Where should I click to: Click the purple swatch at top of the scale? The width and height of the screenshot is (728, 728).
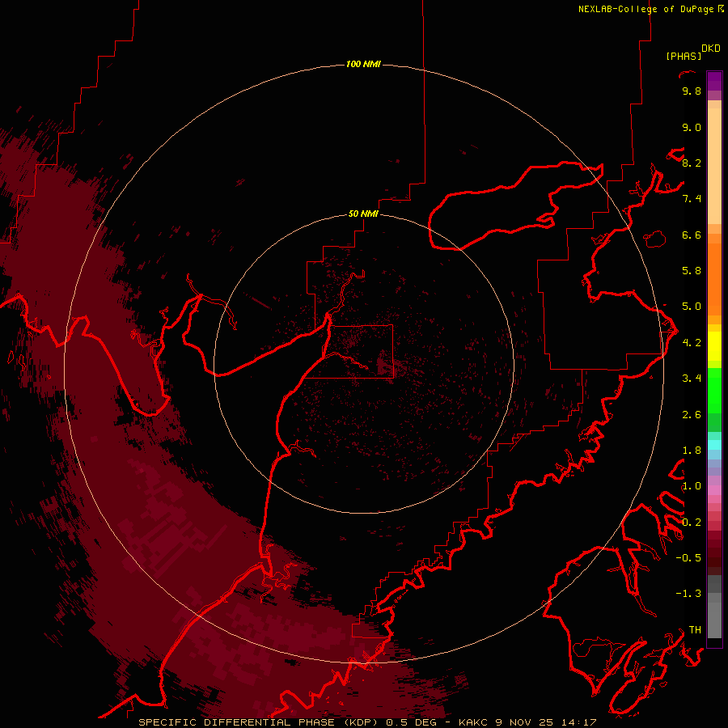[714, 81]
